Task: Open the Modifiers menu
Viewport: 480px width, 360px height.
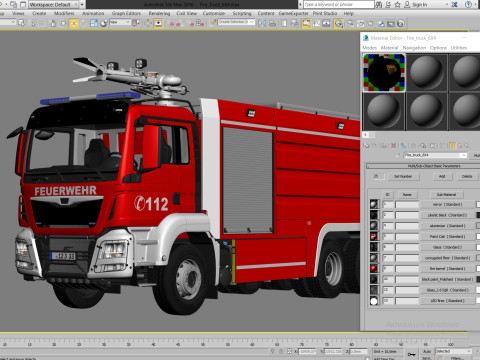Action: 64,13
